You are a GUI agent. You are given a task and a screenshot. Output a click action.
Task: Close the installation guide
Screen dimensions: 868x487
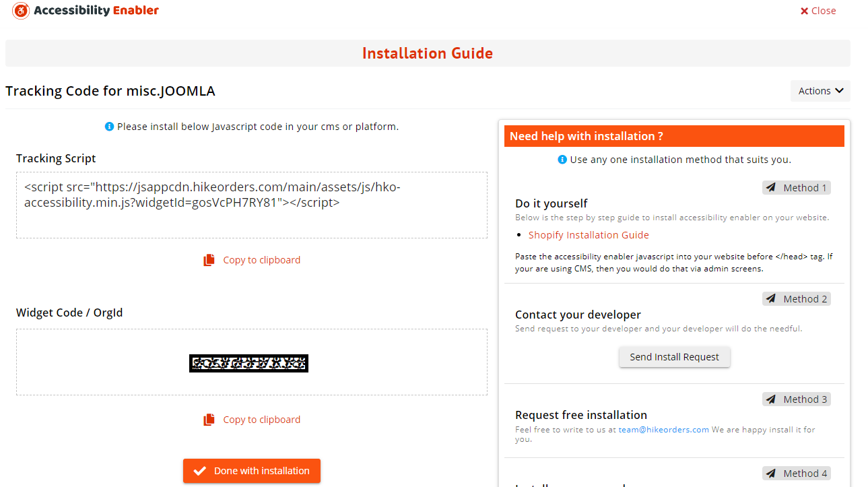pyautogui.click(x=818, y=11)
